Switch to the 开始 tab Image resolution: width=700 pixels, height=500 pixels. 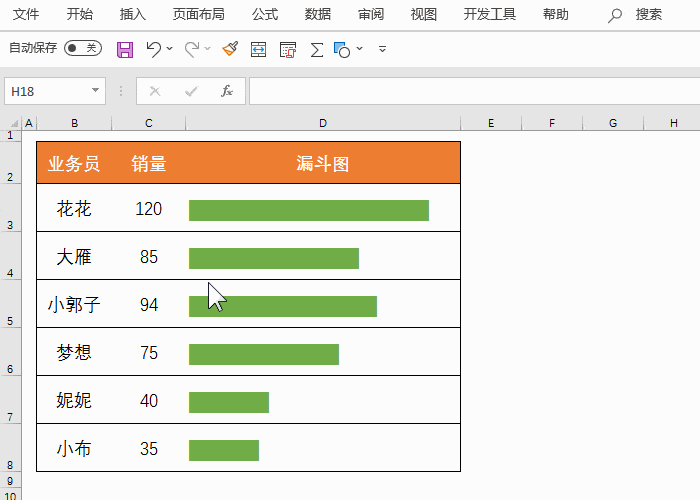tap(79, 14)
